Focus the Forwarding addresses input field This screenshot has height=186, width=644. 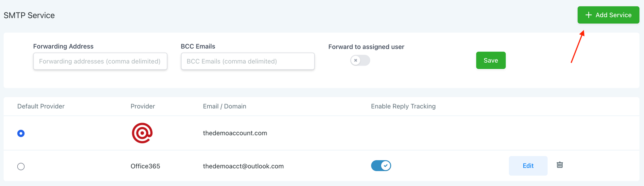pyautogui.click(x=100, y=61)
